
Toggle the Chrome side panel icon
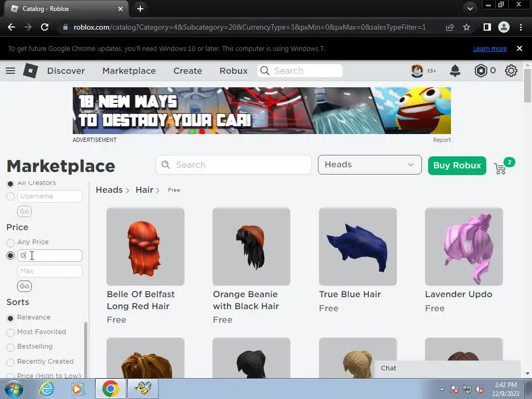[487, 27]
